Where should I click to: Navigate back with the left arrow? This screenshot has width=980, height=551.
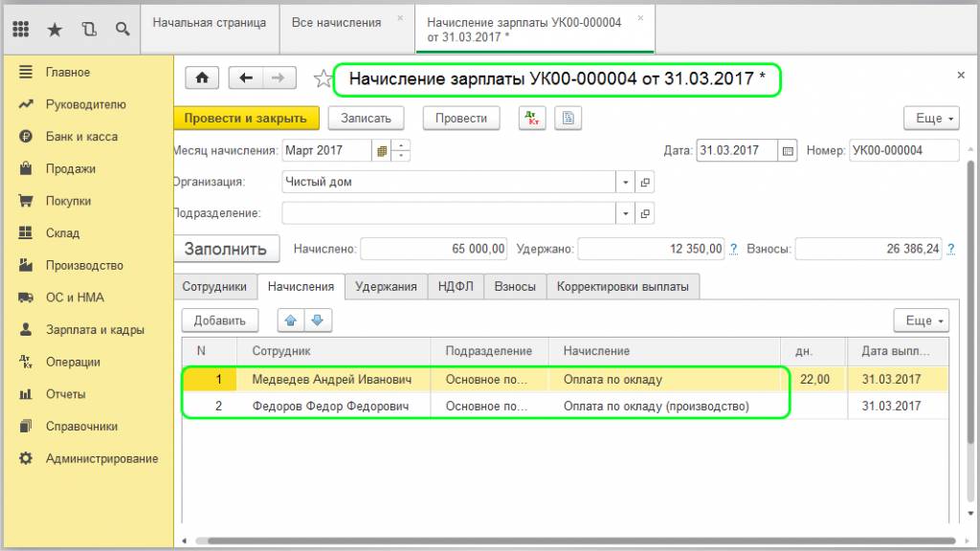pos(246,78)
